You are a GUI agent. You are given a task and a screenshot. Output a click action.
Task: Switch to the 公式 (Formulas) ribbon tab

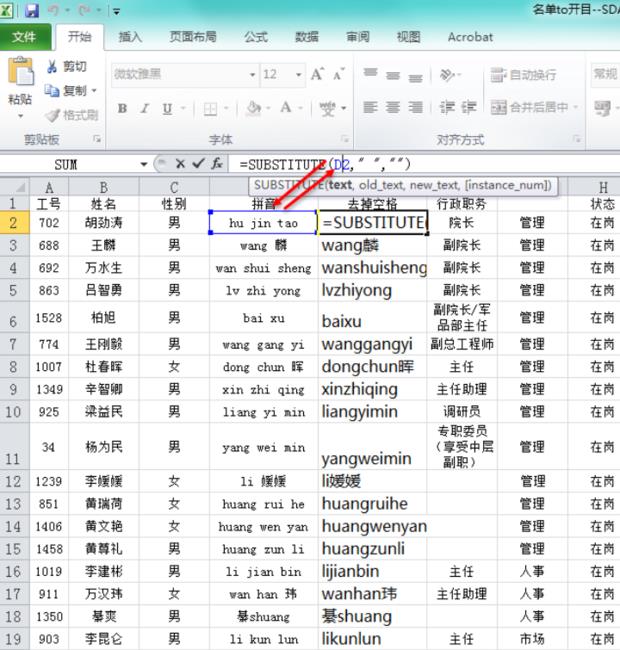[x=255, y=37]
